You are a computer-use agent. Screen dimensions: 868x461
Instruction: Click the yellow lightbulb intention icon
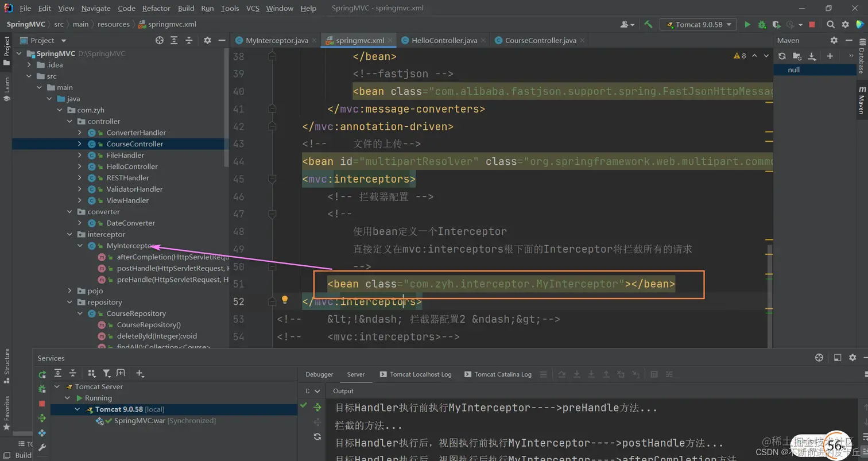coord(284,300)
